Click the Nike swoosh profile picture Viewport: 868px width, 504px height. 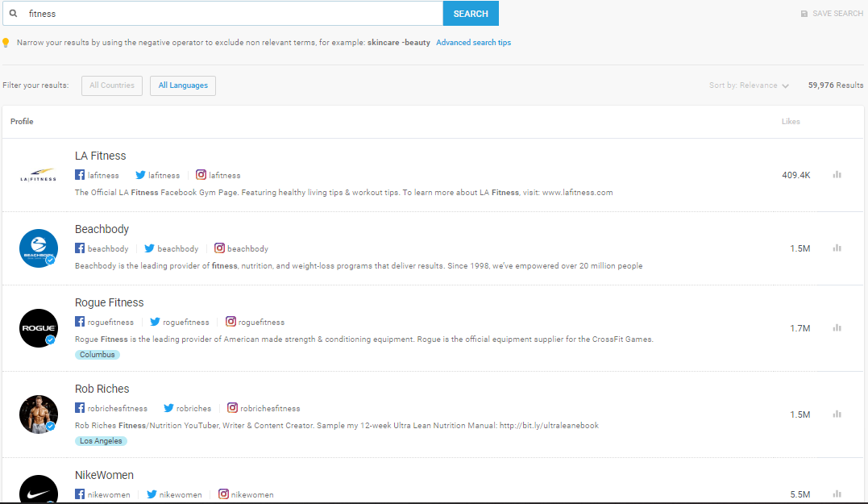click(38, 489)
